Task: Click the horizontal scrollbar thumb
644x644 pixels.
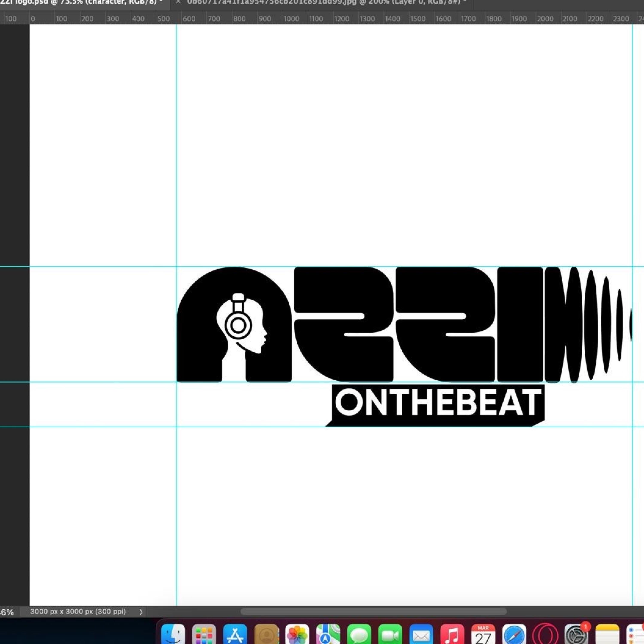Action: click(373, 612)
